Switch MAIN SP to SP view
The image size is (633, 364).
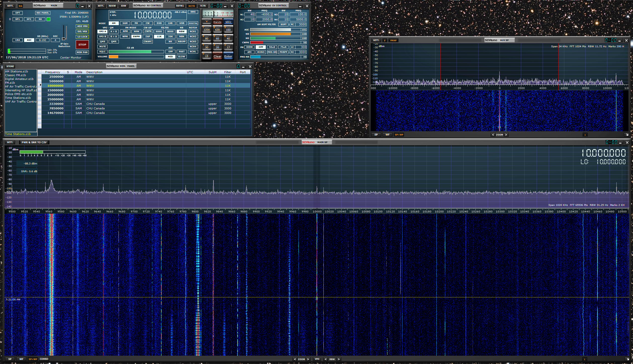click(x=10, y=359)
